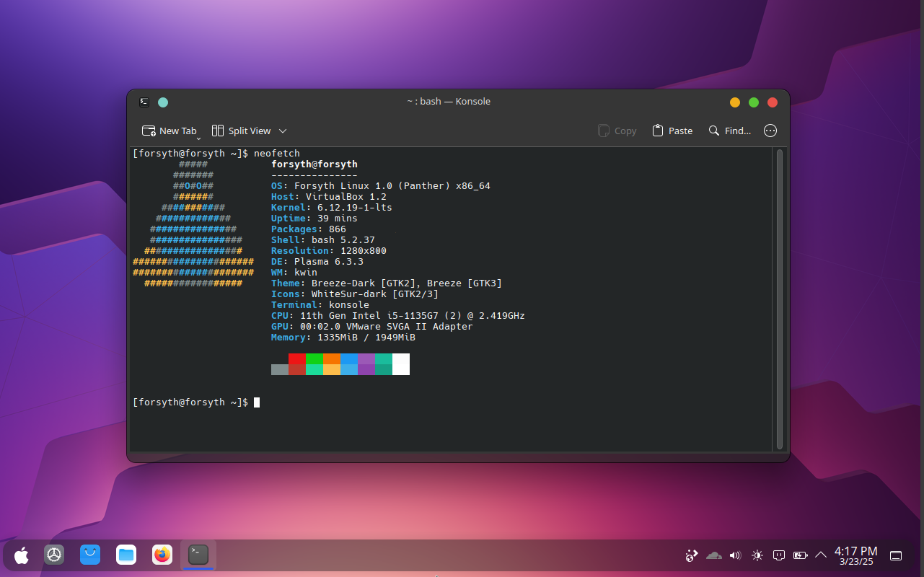Click the 'Host: VirtualBox 1.2' line

click(x=329, y=197)
